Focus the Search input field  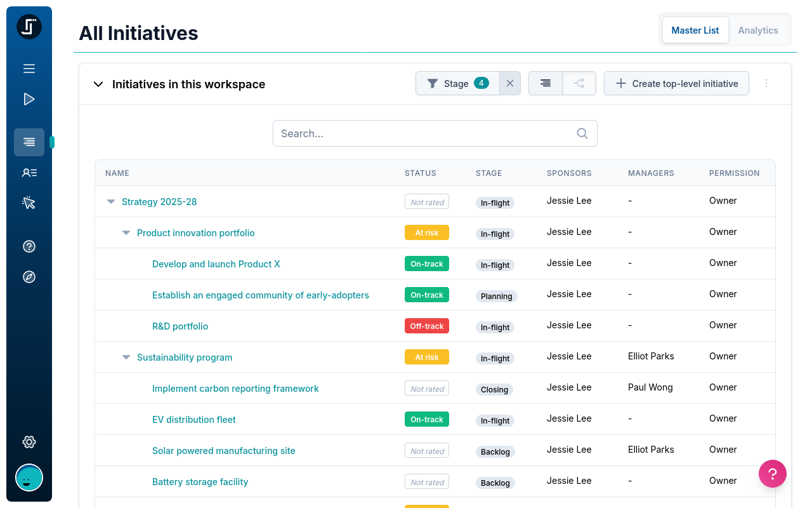(x=435, y=133)
